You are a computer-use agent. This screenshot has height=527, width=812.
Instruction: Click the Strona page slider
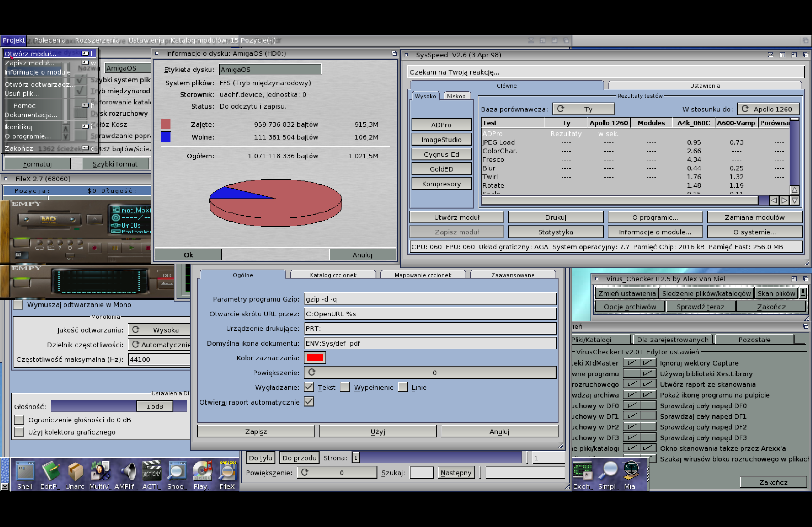click(437, 458)
